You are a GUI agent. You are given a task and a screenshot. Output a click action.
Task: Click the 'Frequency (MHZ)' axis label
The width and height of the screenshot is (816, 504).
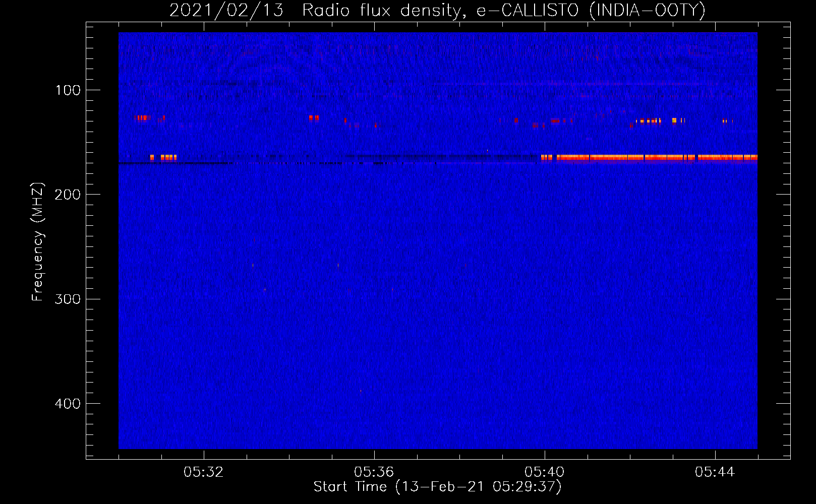(x=38, y=242)
